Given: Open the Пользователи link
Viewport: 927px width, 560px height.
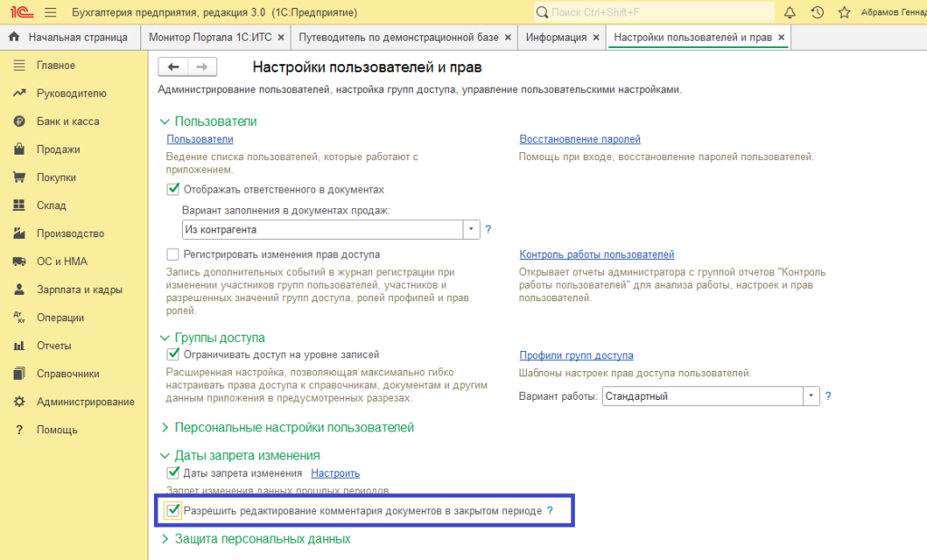Looking at the screenshot, I should point(200,138).
